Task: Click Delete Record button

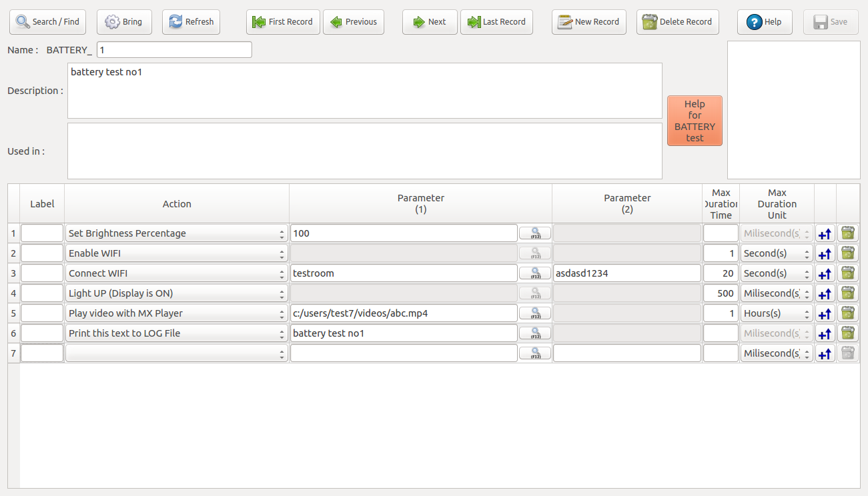Action: tap(678, 22)
